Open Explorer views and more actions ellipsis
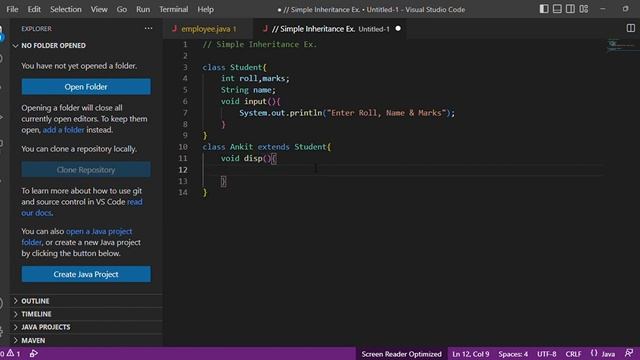640x360 pixels. [148, 29]
